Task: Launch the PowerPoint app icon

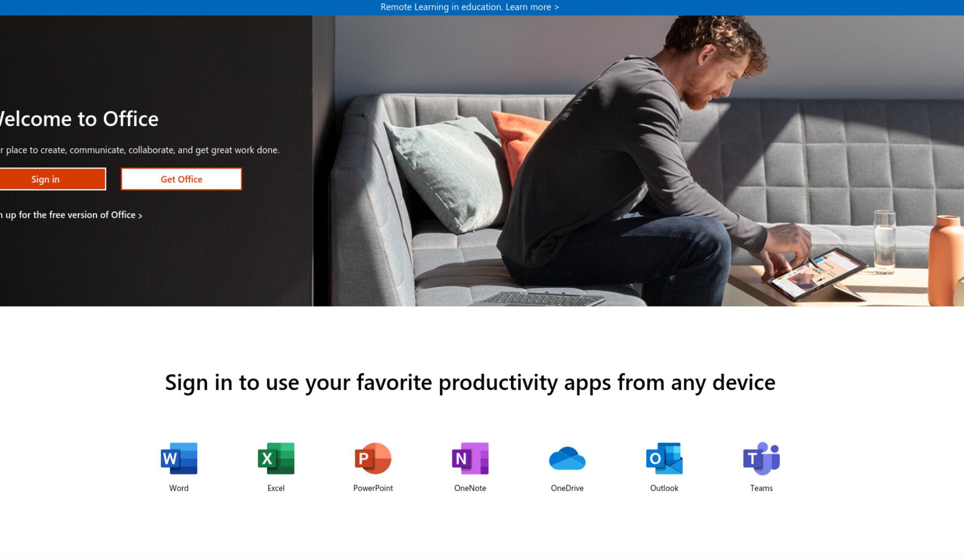Action: click(373, 458)
